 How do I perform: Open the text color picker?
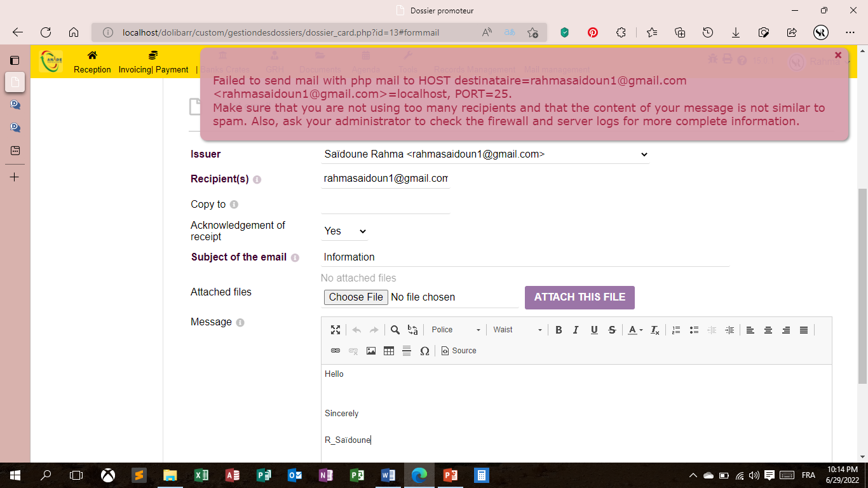tap(635, 330)
